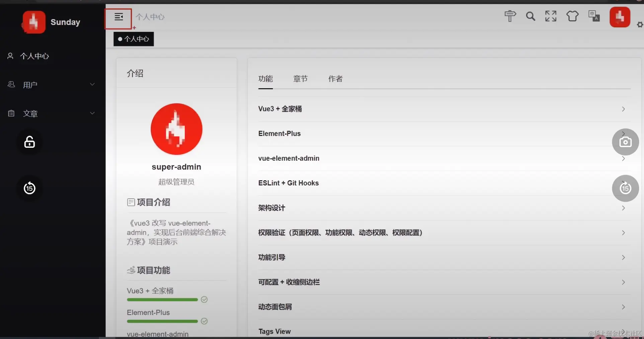
Task: Switch to the 作者 tab
Action: click(335, 79)
